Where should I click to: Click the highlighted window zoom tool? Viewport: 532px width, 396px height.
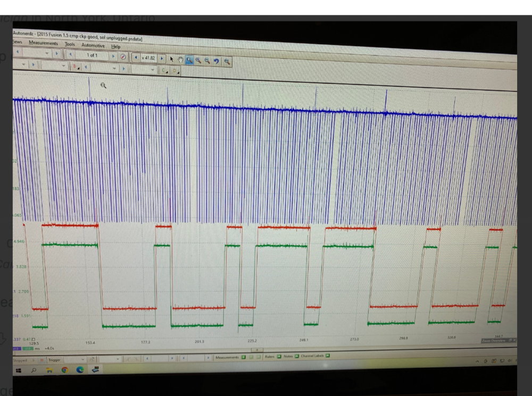(x=189, y=59)
